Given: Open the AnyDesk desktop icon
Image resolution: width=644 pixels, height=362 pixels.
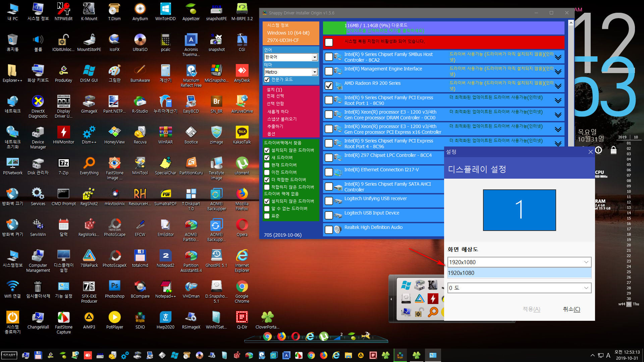Looking at the screenshot, I should pos(242,73).
